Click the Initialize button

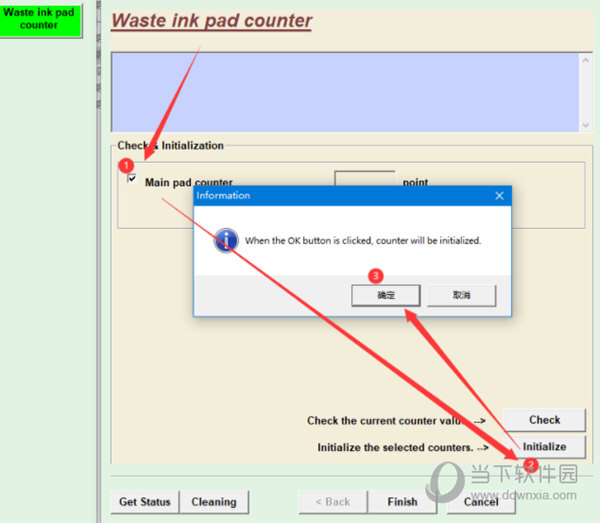click(x=544, y=447)
